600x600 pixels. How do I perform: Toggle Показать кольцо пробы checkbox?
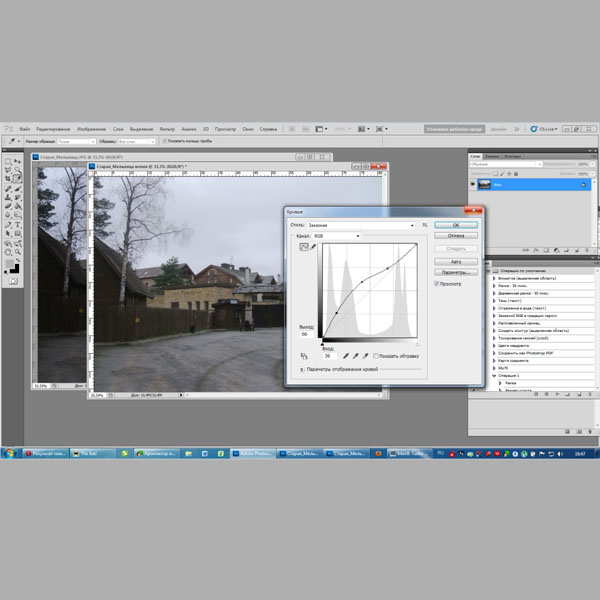[x=165, y=141]
